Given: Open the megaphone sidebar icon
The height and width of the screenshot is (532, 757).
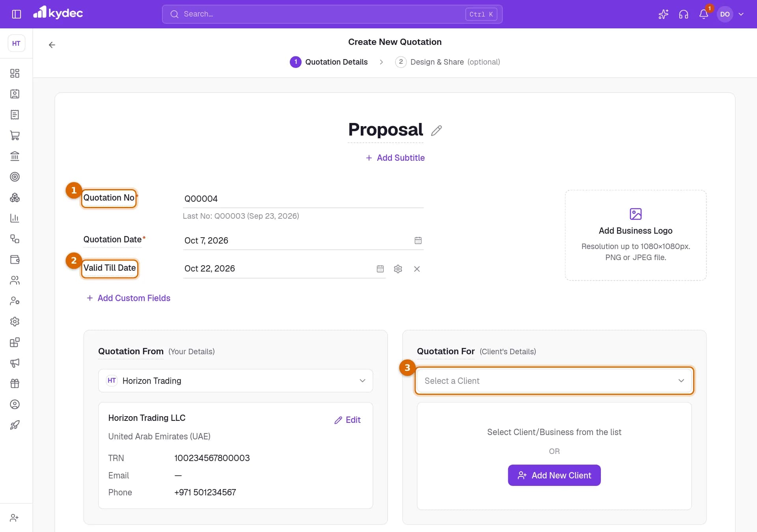Looking at the screenshot, I should pyautogui.click(x=15, y=363).
